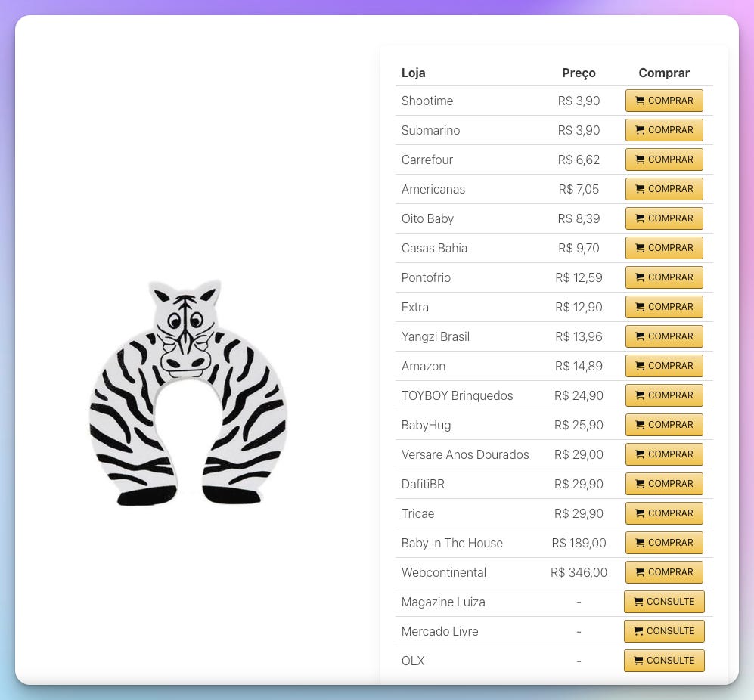Click the Comprar column header

tap(664, 73)
